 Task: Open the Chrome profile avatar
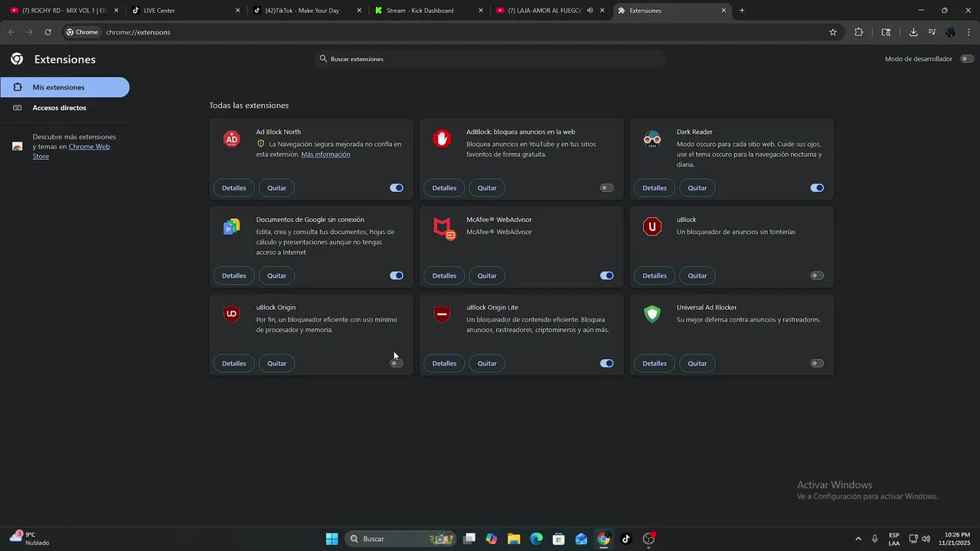pyautogui.click(x=951, y=32)
